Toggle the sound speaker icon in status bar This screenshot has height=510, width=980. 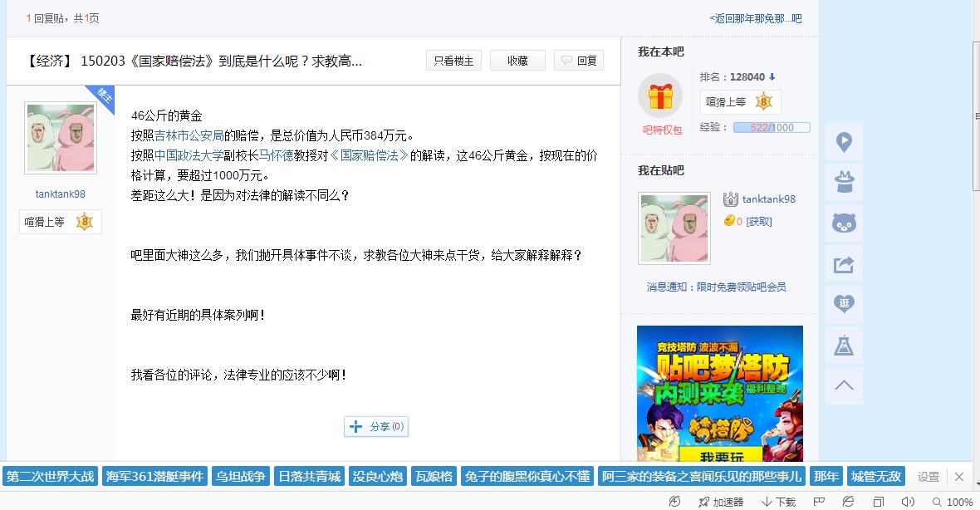908,501
